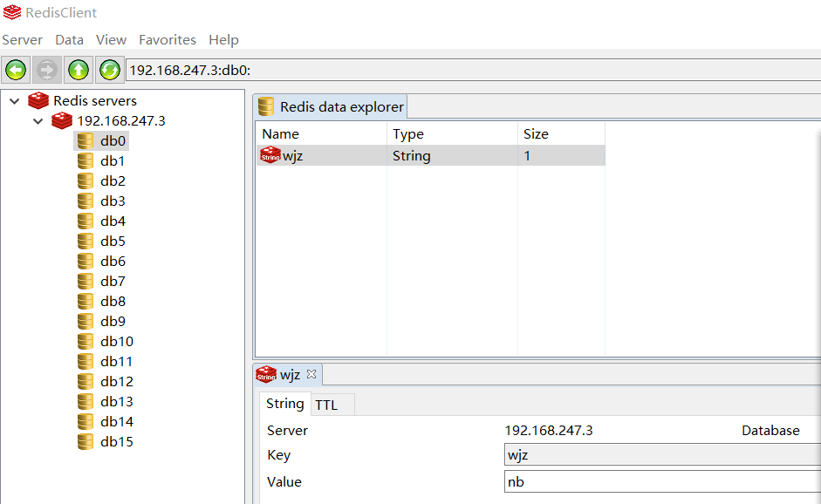
Task: Sort by the Type column header
Action: 453,134
